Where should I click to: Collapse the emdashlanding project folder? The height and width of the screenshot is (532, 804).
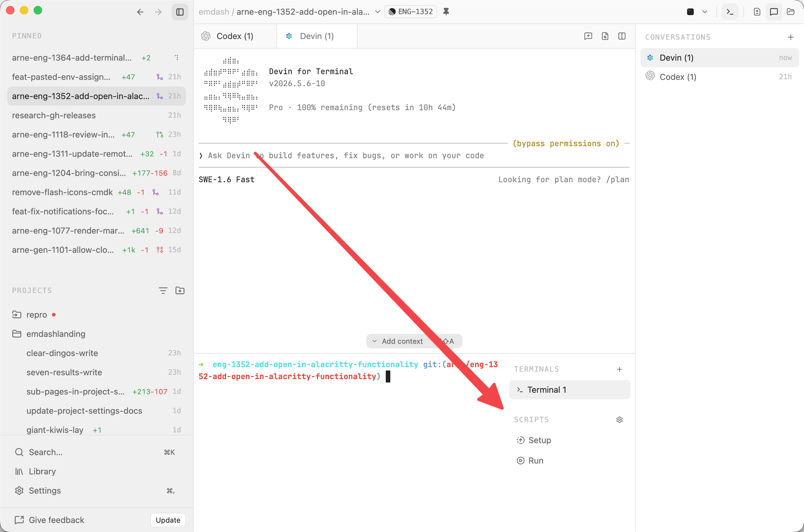coord(96,334)
